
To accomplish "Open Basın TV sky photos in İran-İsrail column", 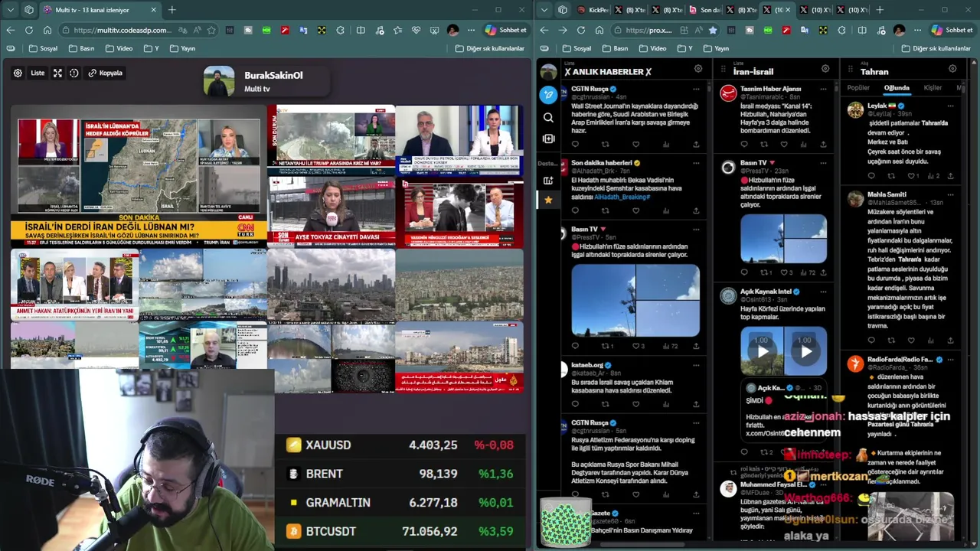I will point(783,239).
